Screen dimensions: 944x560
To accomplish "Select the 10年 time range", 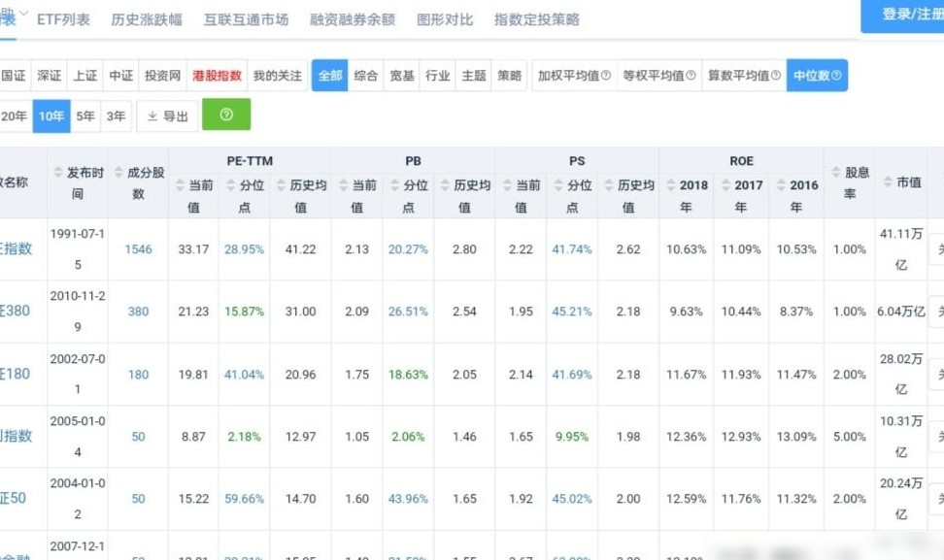I will [x=51, y=116].
